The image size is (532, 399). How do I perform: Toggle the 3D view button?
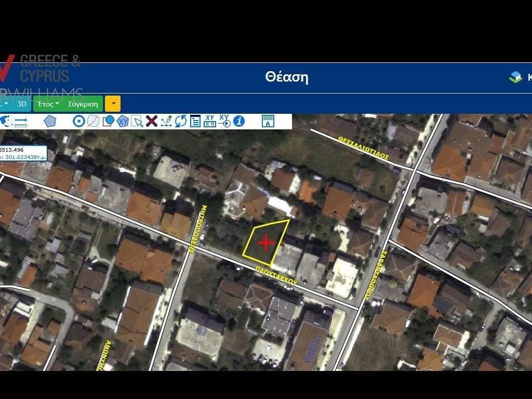(x=22, y=104)
